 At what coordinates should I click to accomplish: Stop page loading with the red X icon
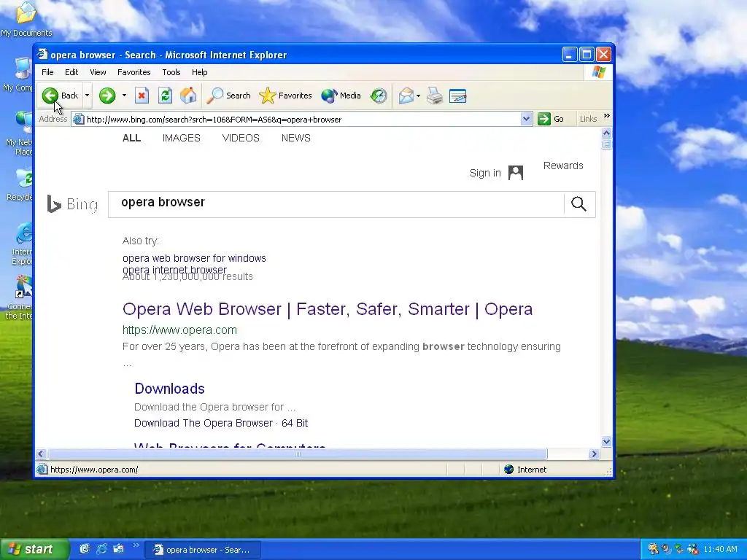(x=142, y=96)
